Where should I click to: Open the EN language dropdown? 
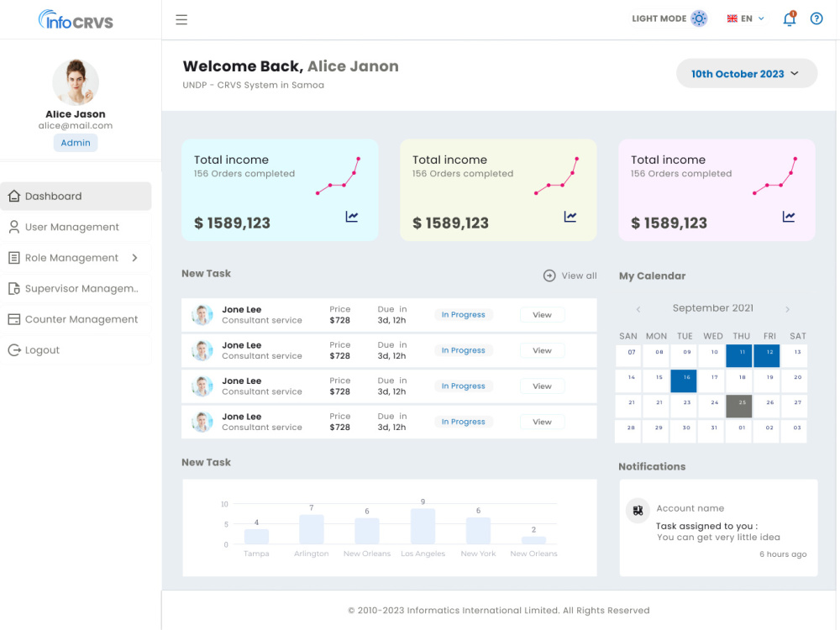(745, 18)
